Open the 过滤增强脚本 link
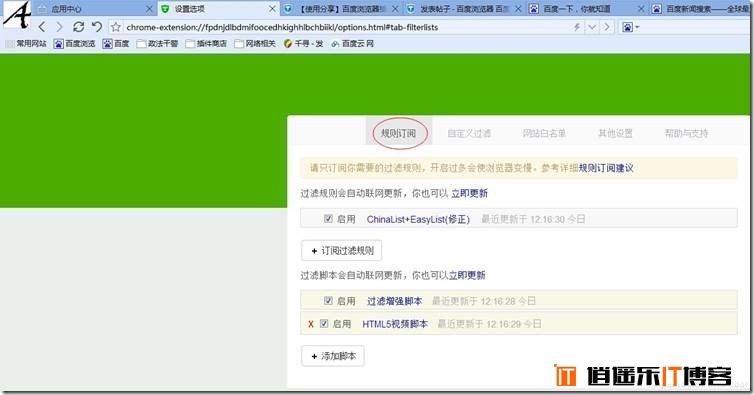 (394, 301)
